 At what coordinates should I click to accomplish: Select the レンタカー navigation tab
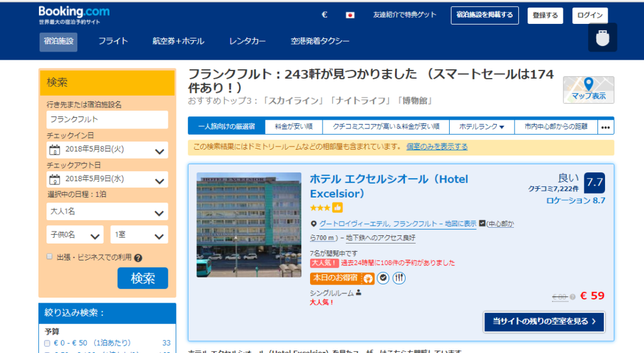pyautogui.click(x=247, y=41)
